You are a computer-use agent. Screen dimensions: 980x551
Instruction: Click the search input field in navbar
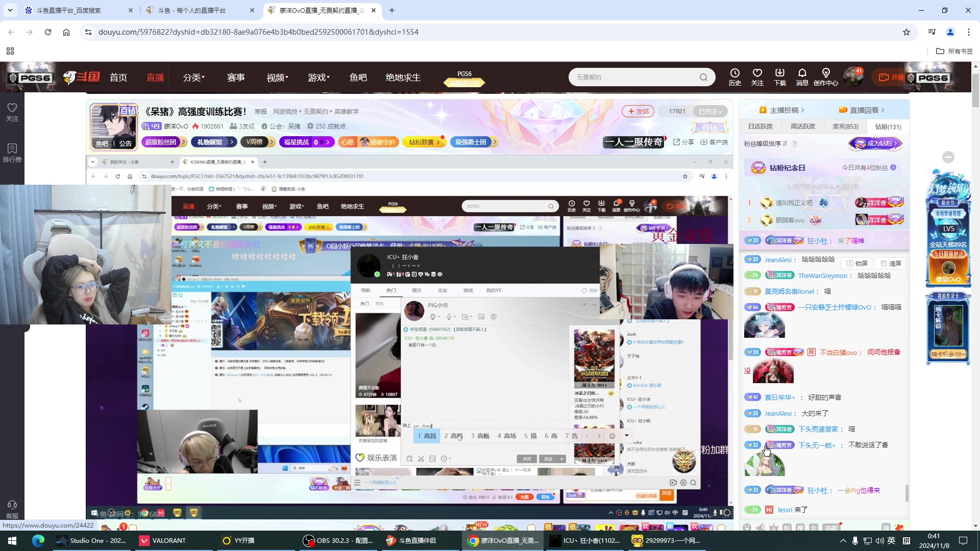pos(633,77)
